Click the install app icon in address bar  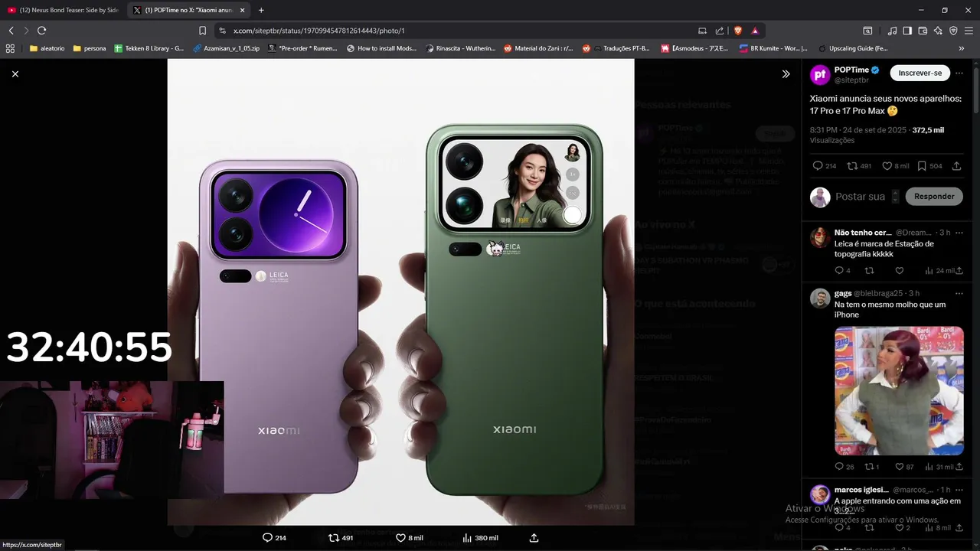[702, 31]
